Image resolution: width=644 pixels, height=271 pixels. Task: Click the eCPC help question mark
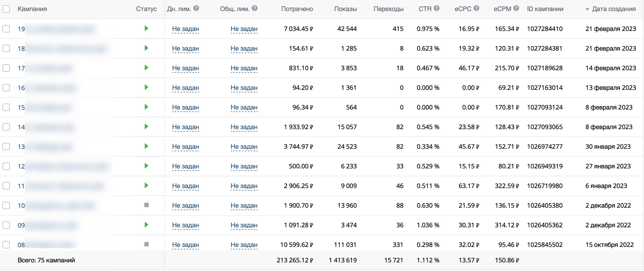pyautogui.click(x=476, y=8)
